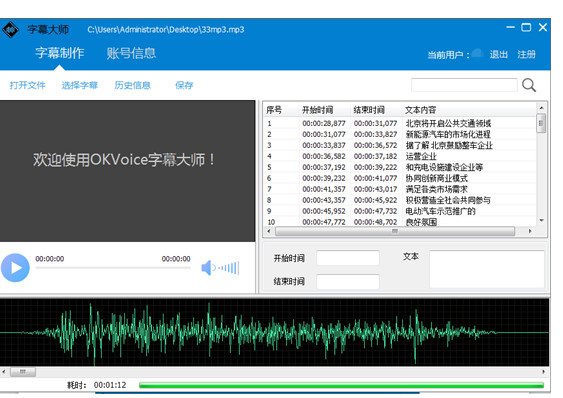Click the subtitle list scroll up arrow

tap(541, 108)
